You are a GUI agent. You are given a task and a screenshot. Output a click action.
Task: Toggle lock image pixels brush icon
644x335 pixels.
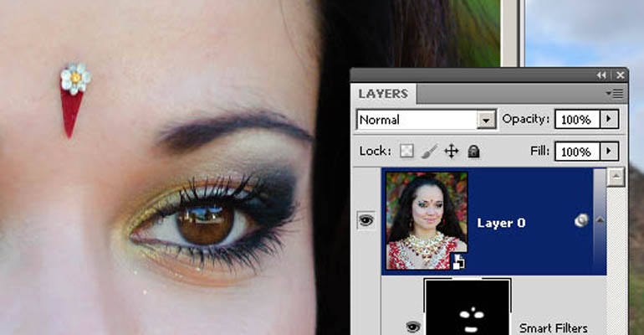coord(429,152)
